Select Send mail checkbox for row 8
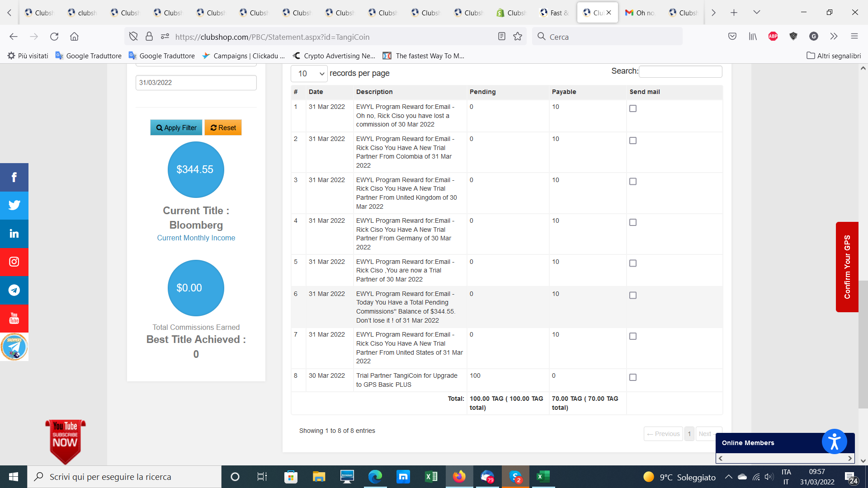Viewport: 868px width, 488px height. [x=633, y=377]
